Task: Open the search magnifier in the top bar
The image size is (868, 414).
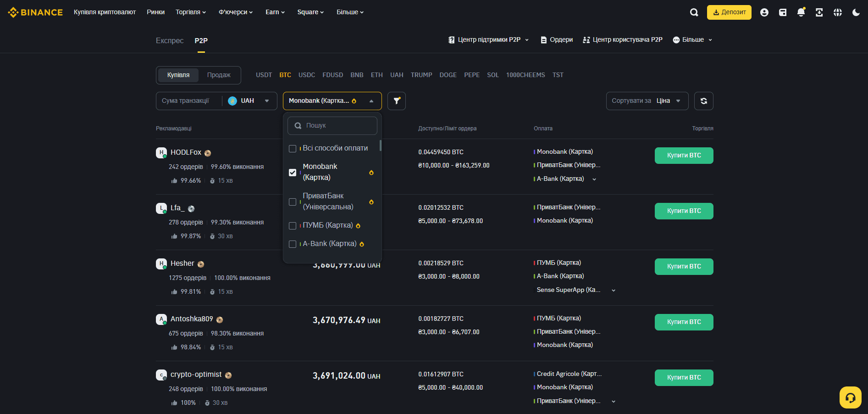Action: pyautogui.click(x=694, y=12)
